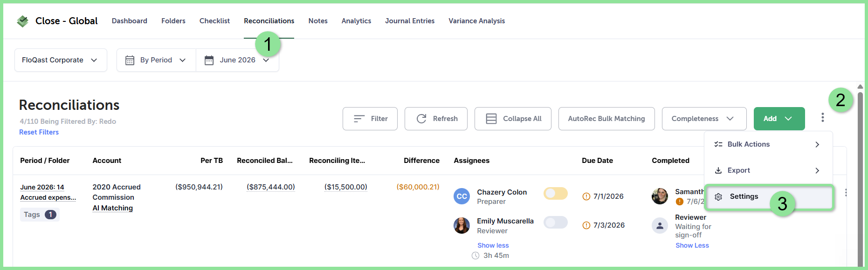The height and width of the screenshot is (270, 868).
Task: Expand the Completeness dropdown
Action: (x=704, y=119)
